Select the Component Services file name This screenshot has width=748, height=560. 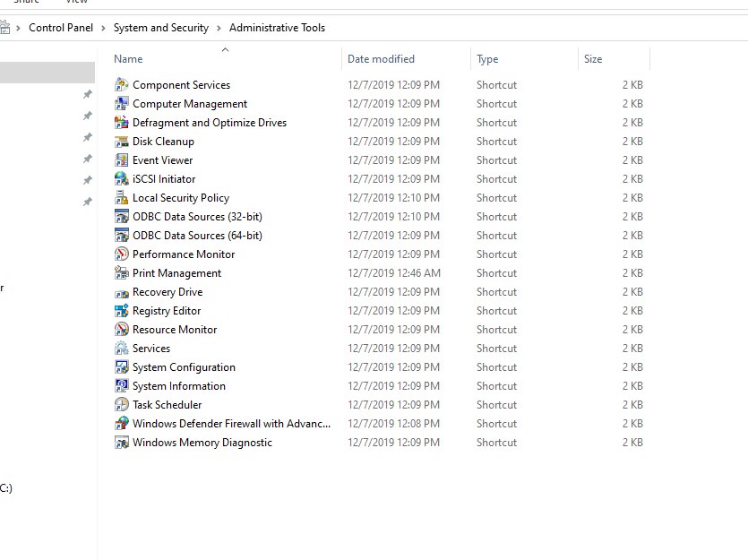(x=181, y=85)
